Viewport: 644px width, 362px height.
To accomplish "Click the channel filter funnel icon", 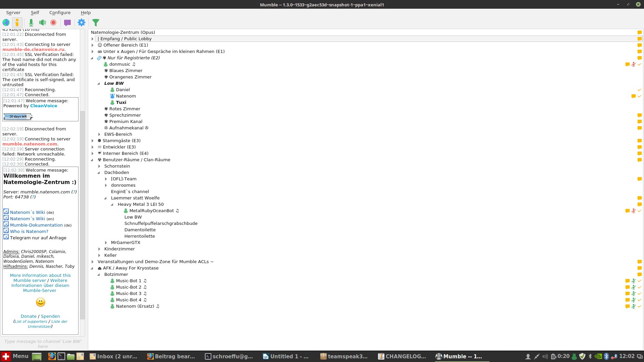I will click(x=96, y=22).
